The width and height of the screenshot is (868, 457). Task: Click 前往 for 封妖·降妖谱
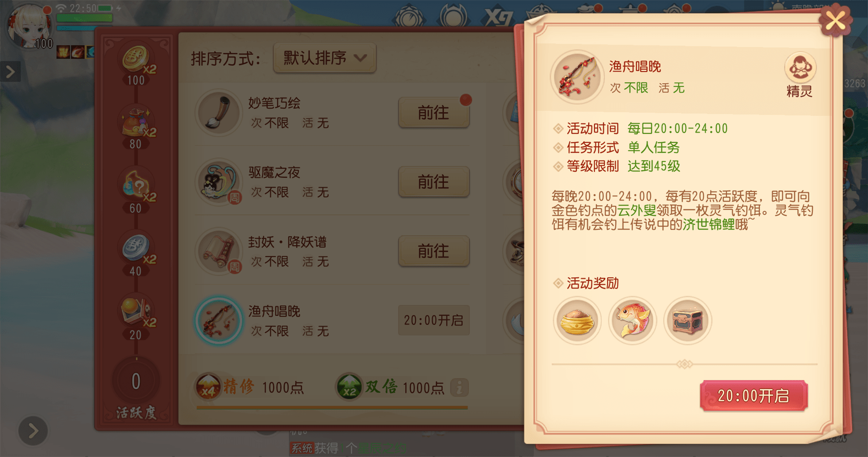click(x=434, y=252)
